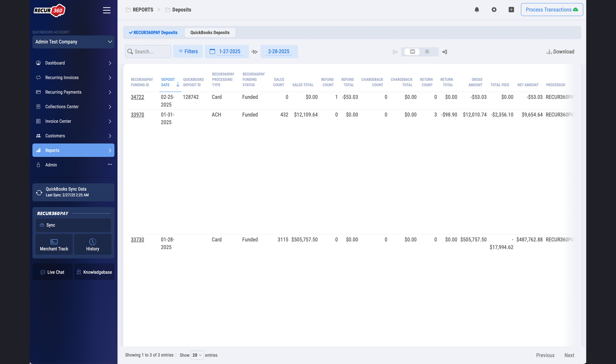Viewport: 616px width, 364px height.
Task: Click the Admin lock icon
Action: (x=38, y=165)
